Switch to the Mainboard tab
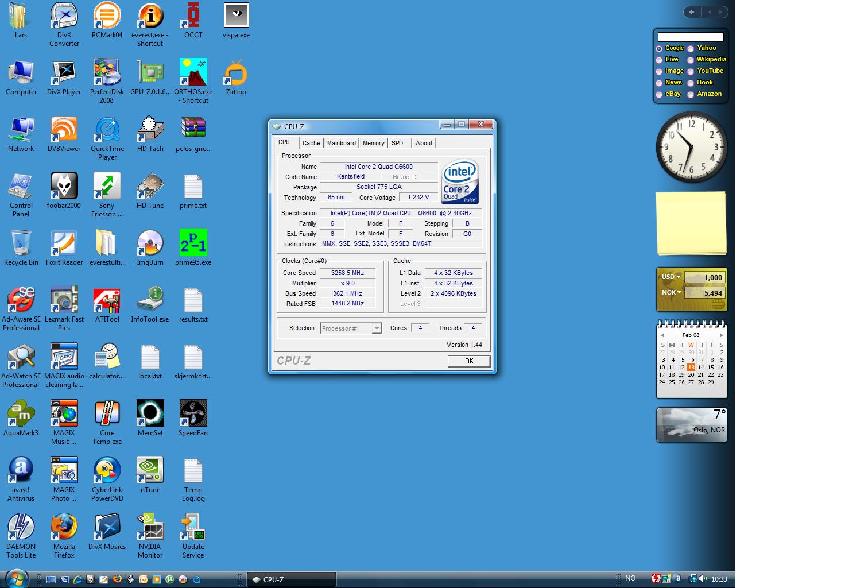868x588 pixels. [341, 143]
